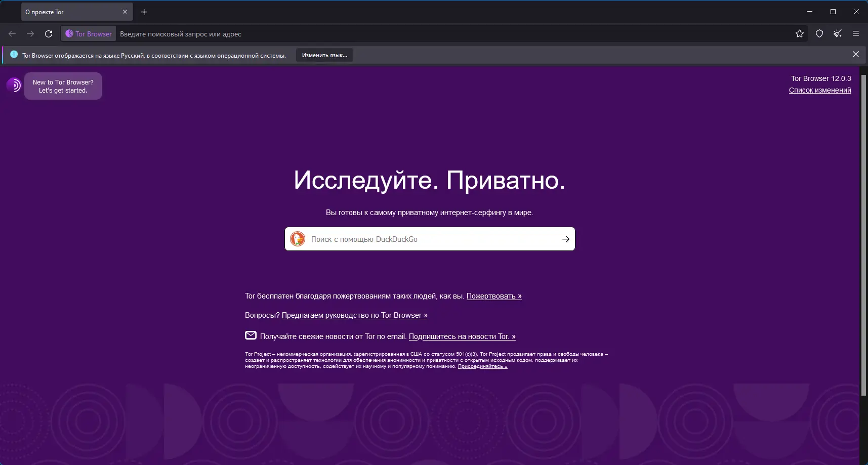
Task: Click the 'Пожертвовать »' donate link
Action: tap(494, 296)
